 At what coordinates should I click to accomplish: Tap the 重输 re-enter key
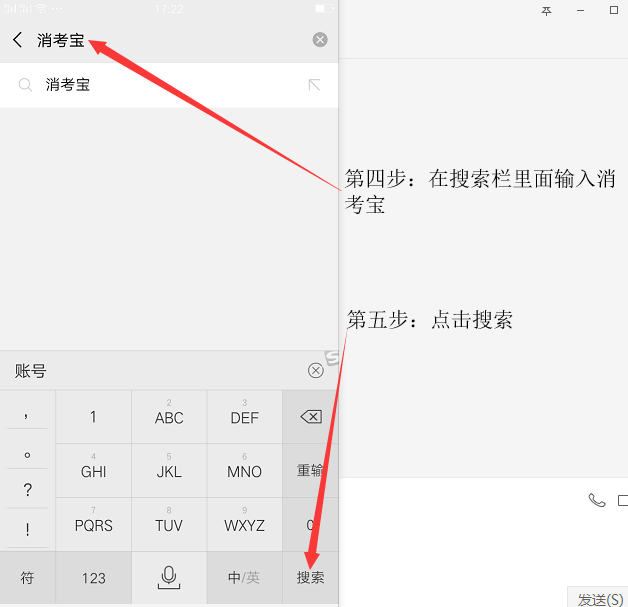(310, 470)
